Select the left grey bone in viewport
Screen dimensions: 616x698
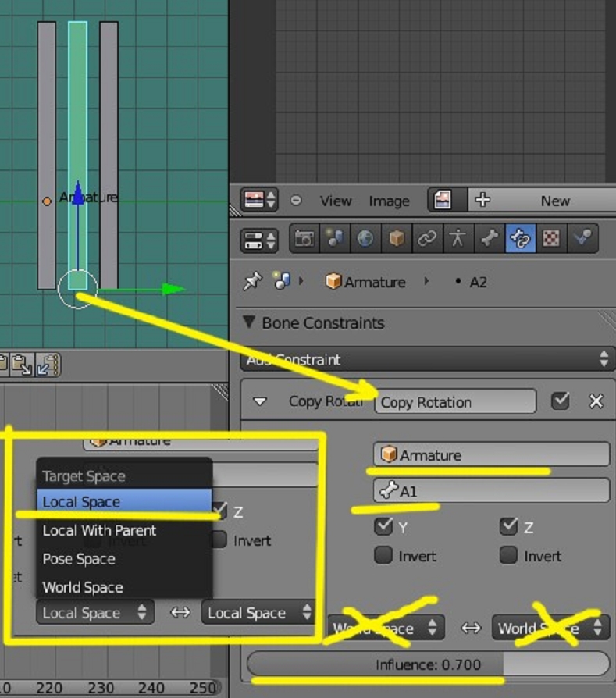point(47,155)
